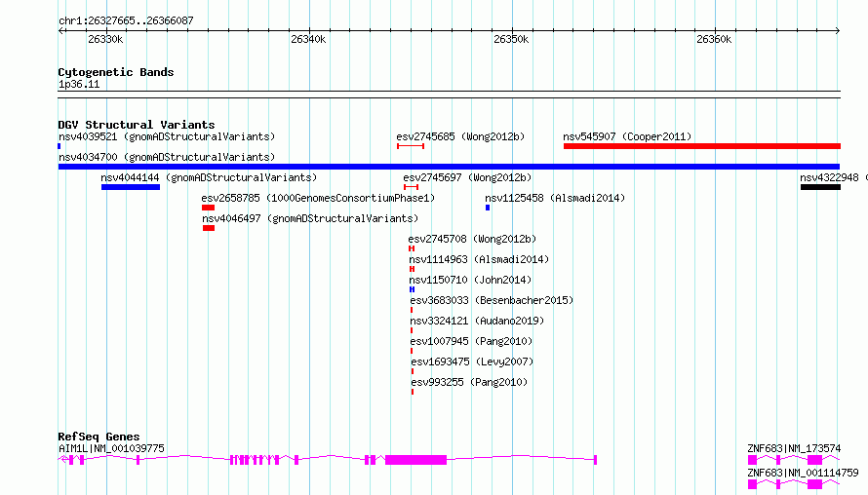
Task: Open nsv4044144 gnomADStructuralVariants label
Action: (209, 177)
